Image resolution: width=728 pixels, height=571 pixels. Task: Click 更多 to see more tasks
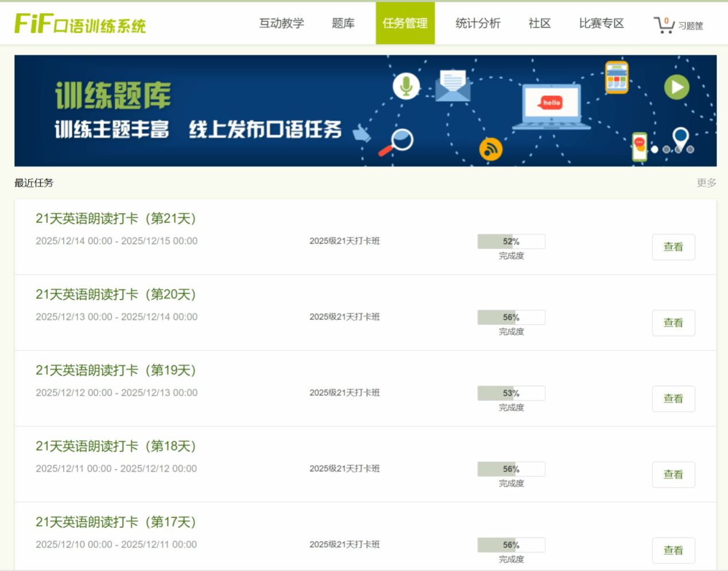tap(706, 183)
